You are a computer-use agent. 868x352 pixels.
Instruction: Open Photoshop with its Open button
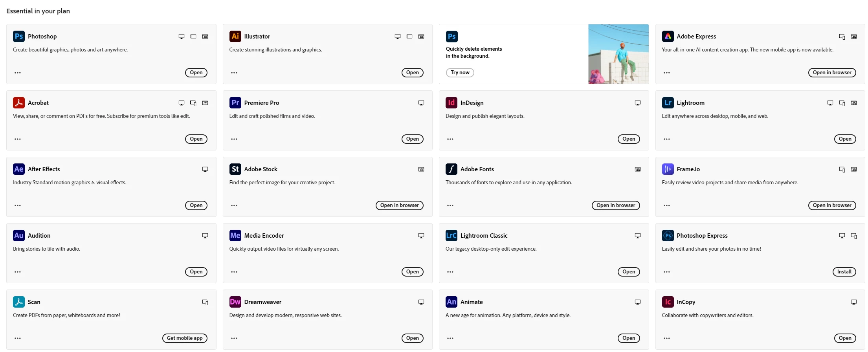pyautogui.click(x=196, y=73)
